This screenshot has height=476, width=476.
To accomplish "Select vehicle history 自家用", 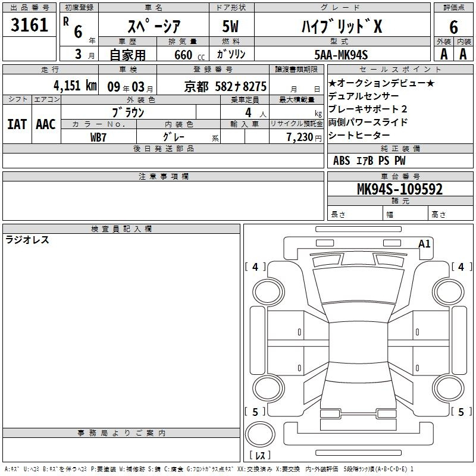I will 127,55.
